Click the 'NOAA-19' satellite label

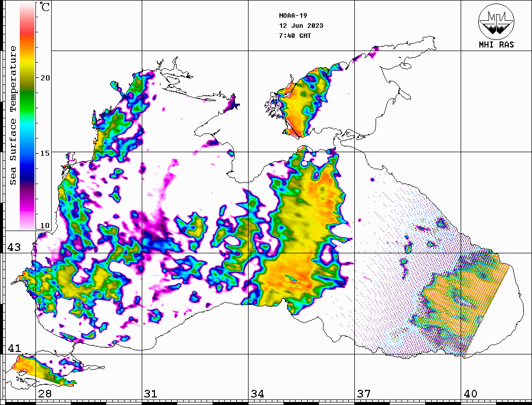293,16
